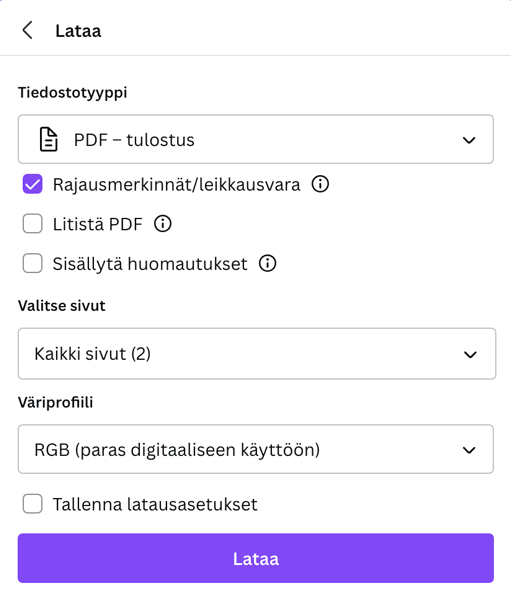Expand the Kaikki sivut (2) page selector
511x600 pixels.
257,354
